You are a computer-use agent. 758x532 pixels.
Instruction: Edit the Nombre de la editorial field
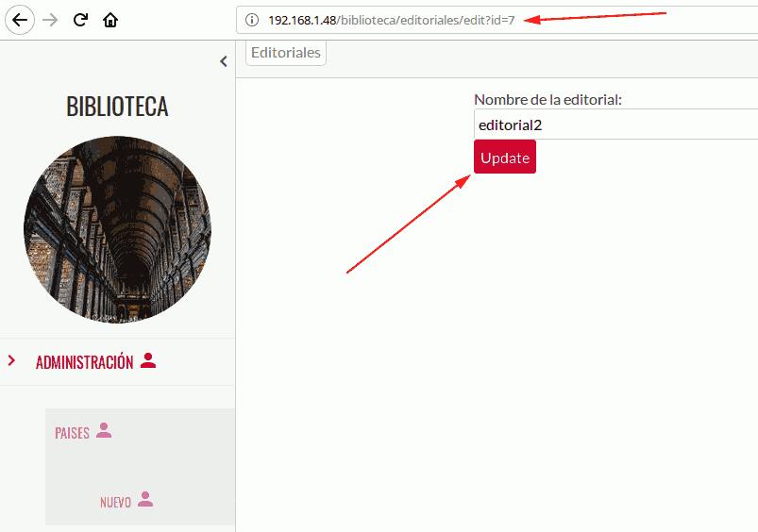click(615, 125)
